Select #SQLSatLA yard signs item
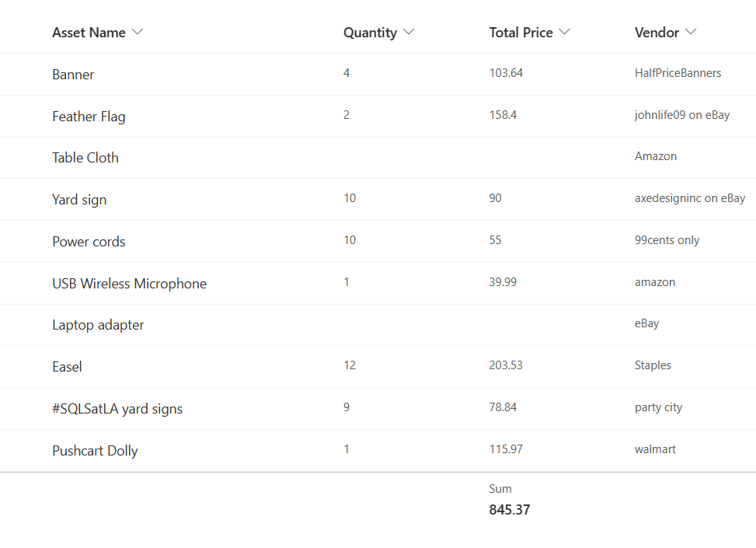 click(x=117, y=409)
